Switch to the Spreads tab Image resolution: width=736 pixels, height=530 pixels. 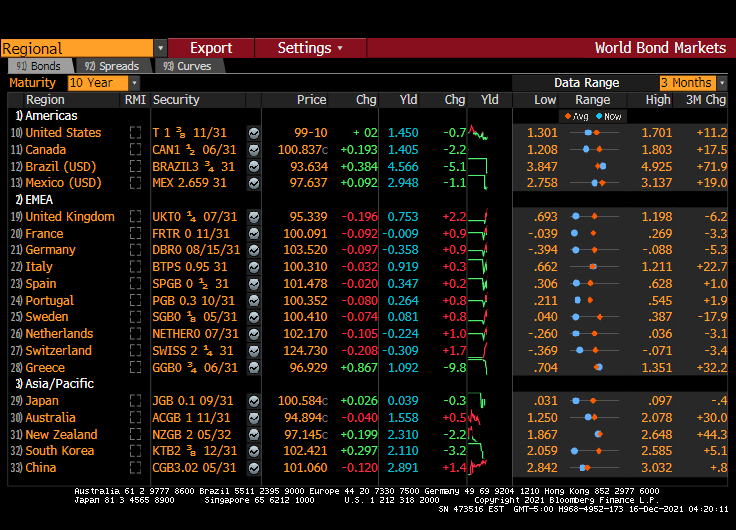pyautogui.click(x=112, y=66)
